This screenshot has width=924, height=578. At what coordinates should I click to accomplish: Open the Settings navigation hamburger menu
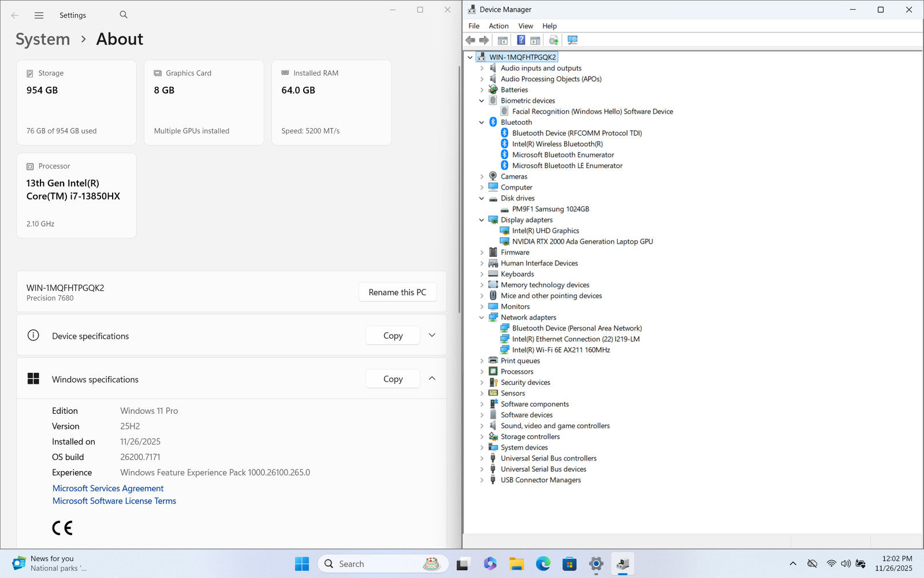39,16
